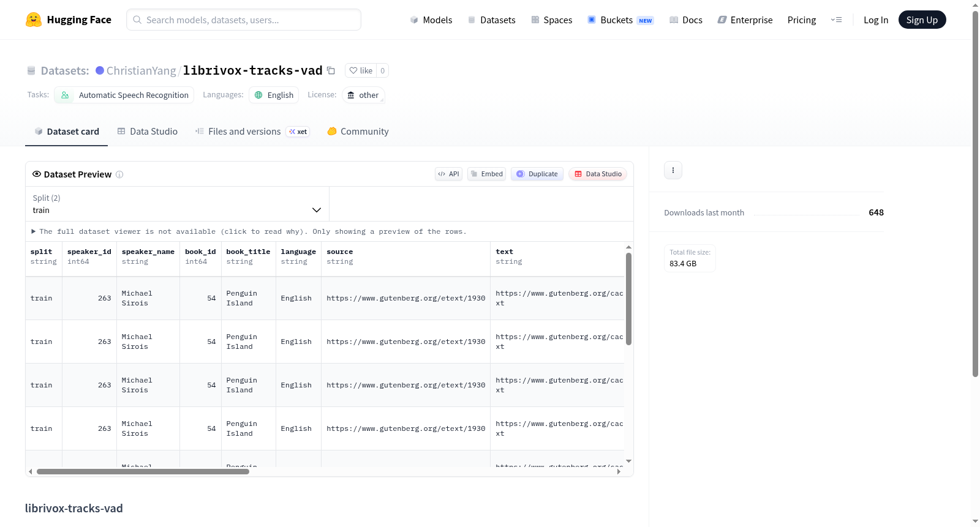The image size is (980, 527).
Task: Open the vertical three-dot options menu
Action: click(x=673, y=170)
